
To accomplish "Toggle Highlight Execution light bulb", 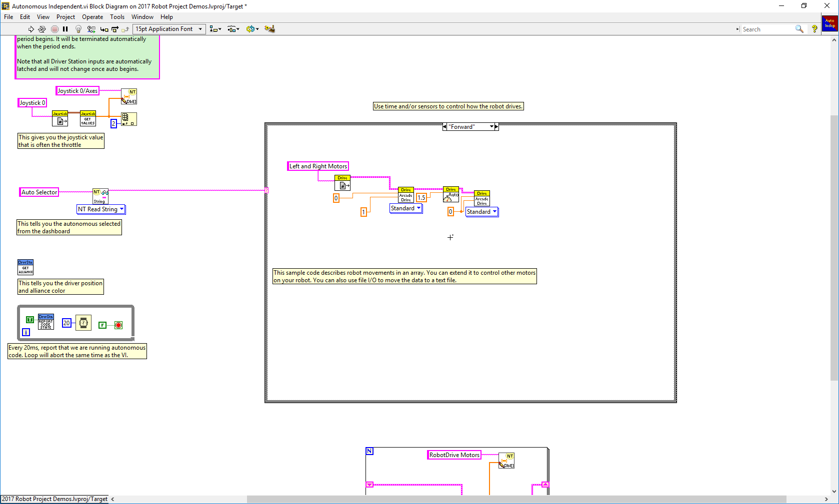I will [x=78, y=29].
